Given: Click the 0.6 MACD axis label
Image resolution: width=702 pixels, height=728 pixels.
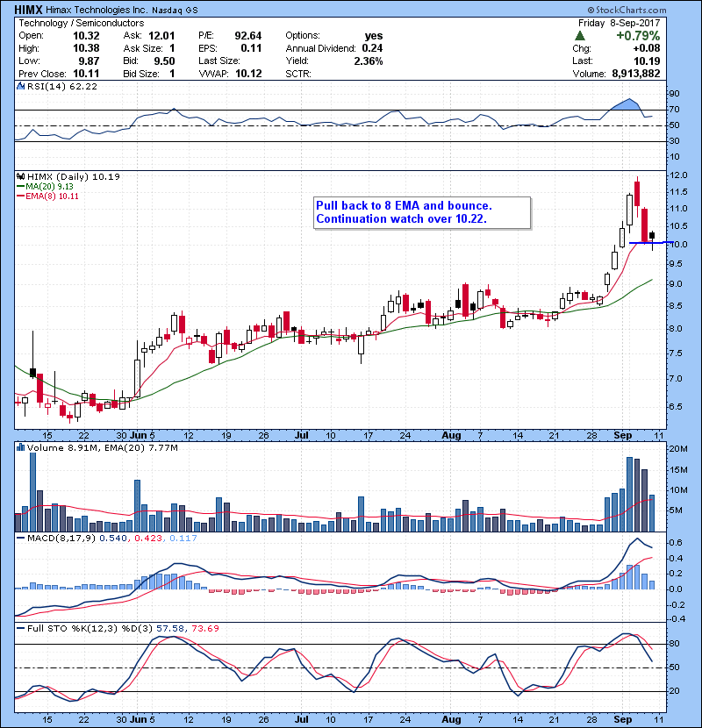Looking at the screenshot, I should click(x=676, y=542).
